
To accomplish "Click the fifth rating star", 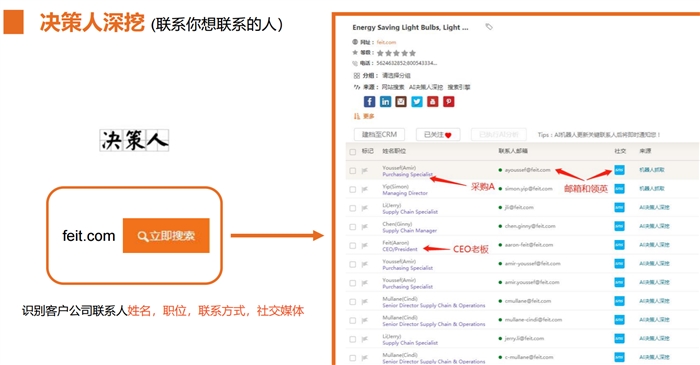I will pyautogui.click(x=412, y=53).
